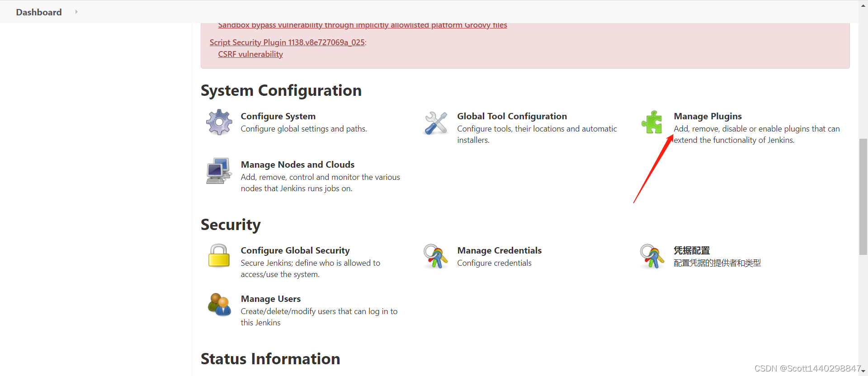This screenshot has width=868, height=376.
Task: Open Manage Nodes and Clouds link
Action: point(297,164)
